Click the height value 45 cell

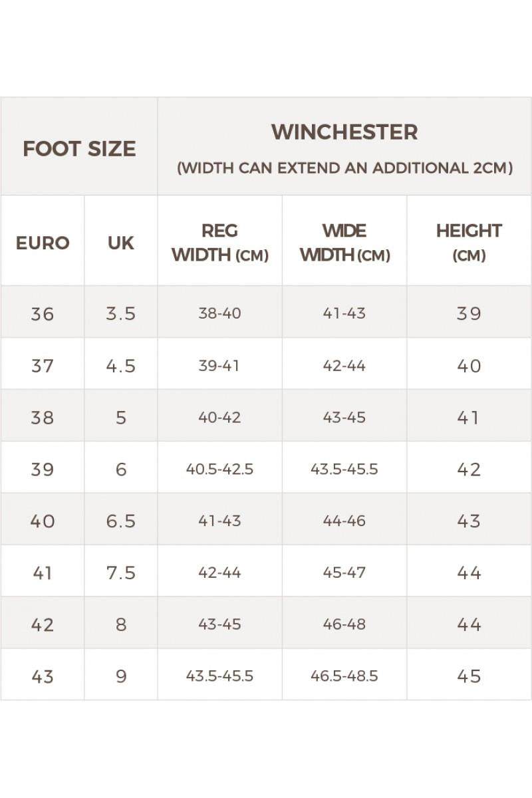pos(469,676)
